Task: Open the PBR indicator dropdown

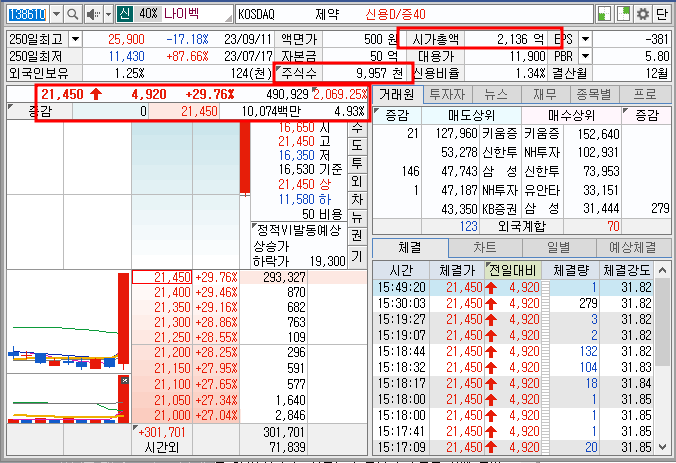Action: pyautogui.click(x=585, y=56)
